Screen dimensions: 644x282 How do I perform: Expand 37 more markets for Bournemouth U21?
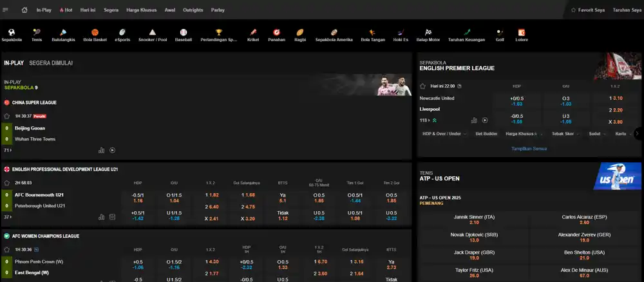(7, 217)
